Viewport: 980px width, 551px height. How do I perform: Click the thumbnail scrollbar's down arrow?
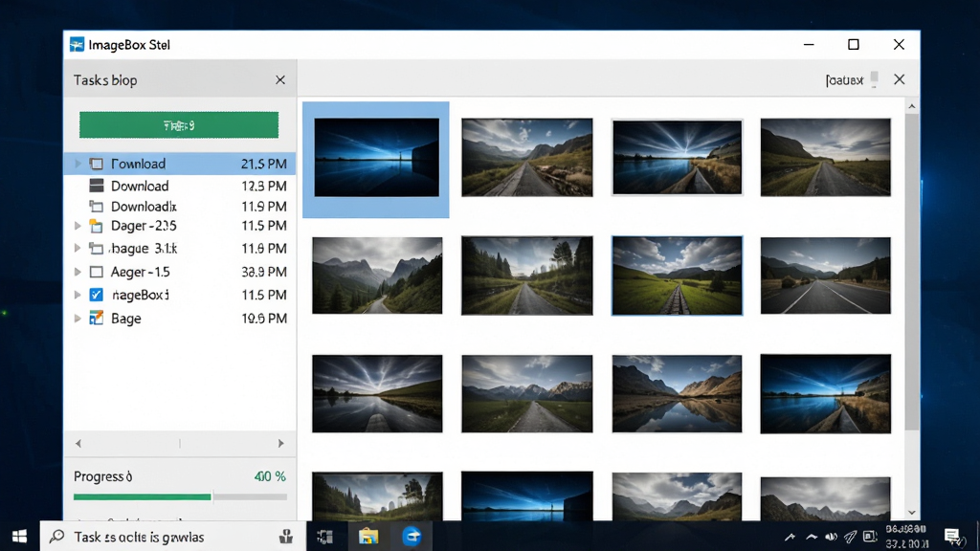[x=912, y=513]
